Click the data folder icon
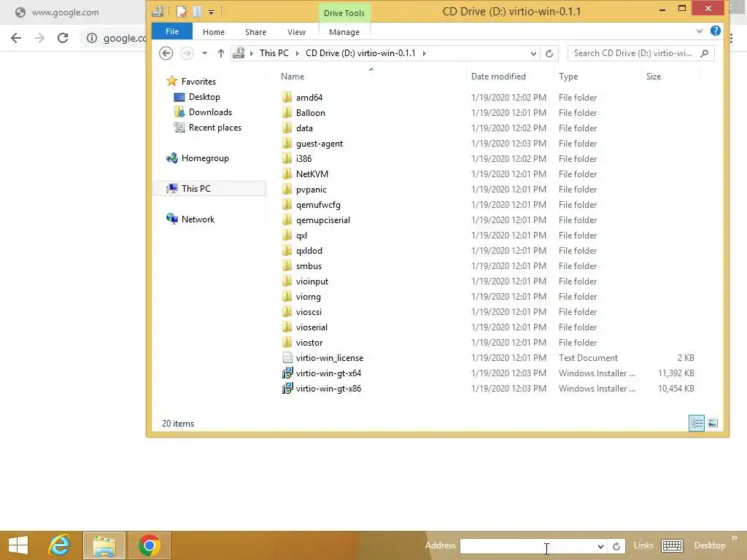747x560 pixels. tap(287, 128)
